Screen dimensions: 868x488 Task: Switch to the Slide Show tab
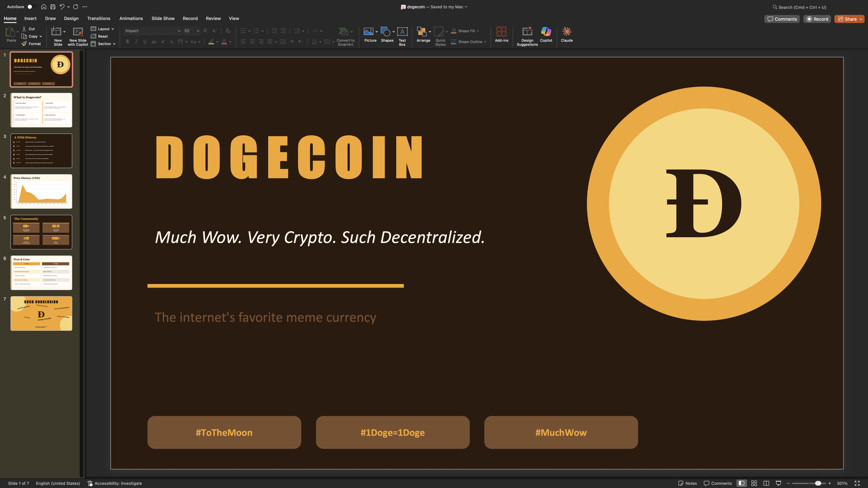(x=163, y=18)
